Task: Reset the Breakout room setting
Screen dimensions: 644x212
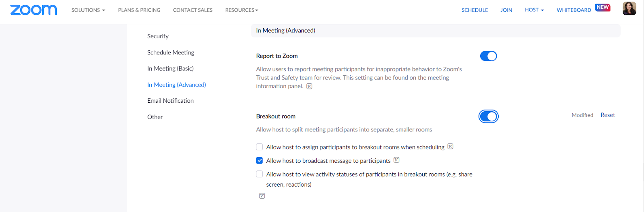Action: coord(607,115)
